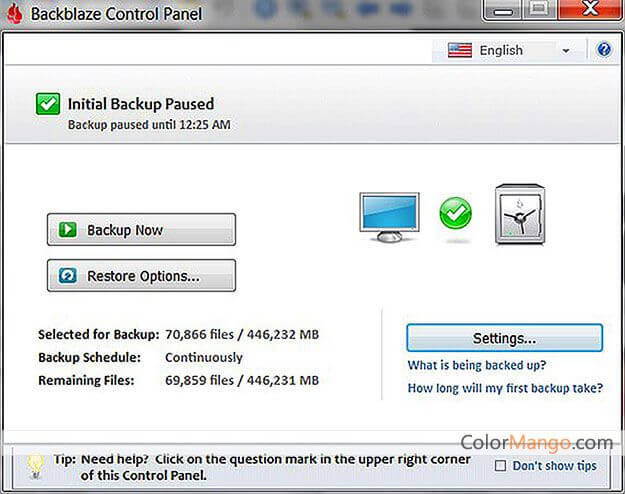625x494 pixels.
Task: Open How long will my first backup take
Action: coord(504,388)
